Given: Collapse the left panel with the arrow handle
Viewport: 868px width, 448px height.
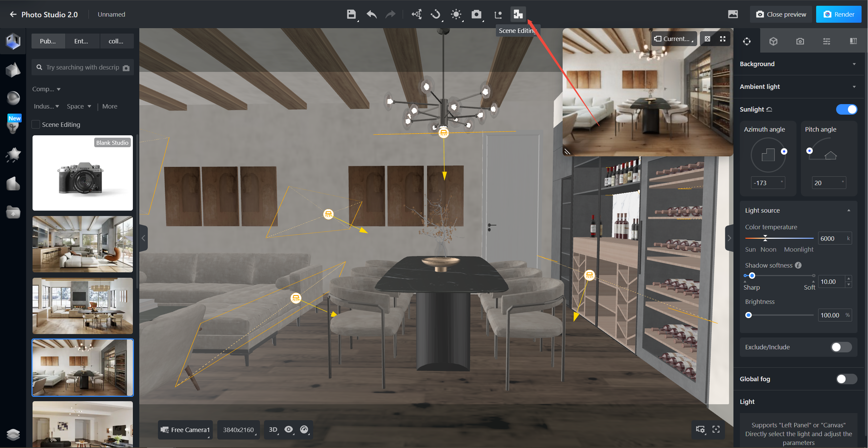Looking at the screenshot, I should tap(143, 238).
